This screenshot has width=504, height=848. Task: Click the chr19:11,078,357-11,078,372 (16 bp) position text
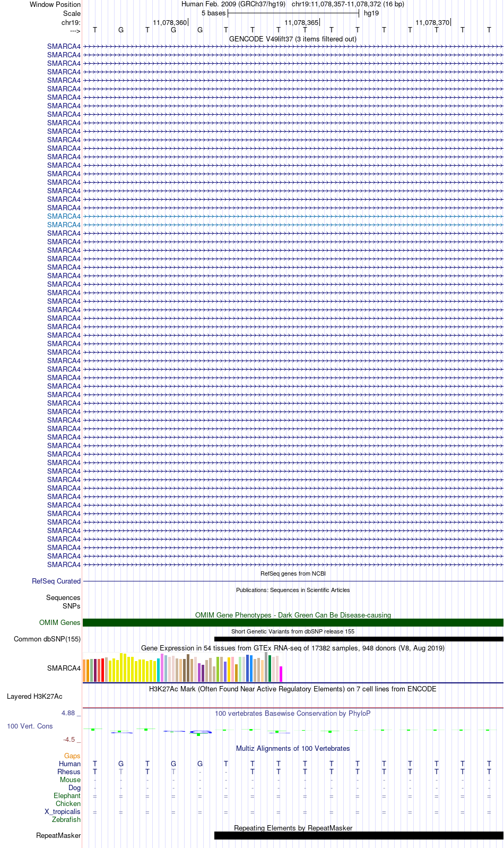pos(348,4)
